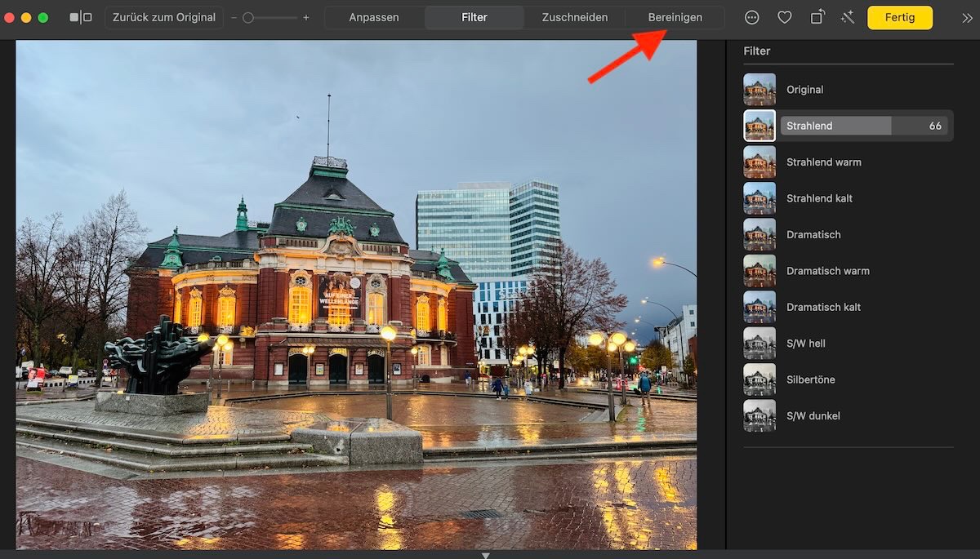
Task: Switch to the Anpassen tab
Action: coord(374,18)
